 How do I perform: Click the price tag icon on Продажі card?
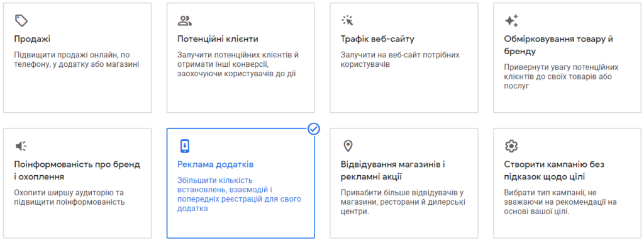point(21,20)
